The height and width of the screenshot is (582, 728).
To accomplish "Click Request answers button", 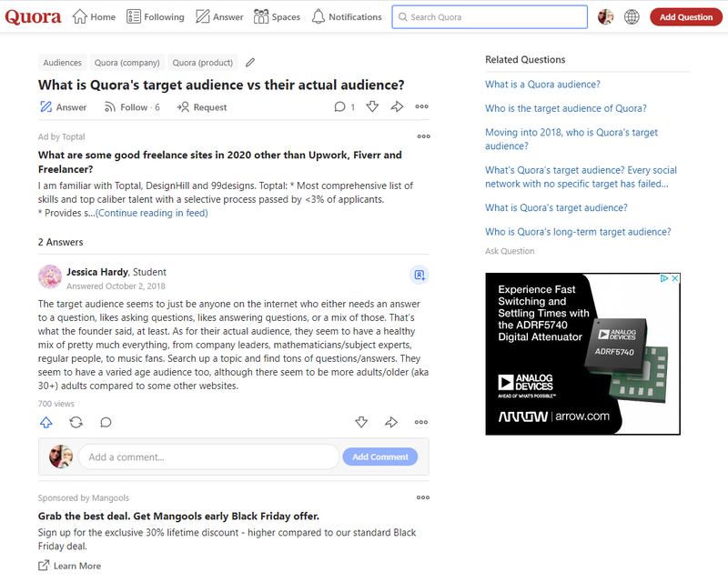I will (201, 107).
